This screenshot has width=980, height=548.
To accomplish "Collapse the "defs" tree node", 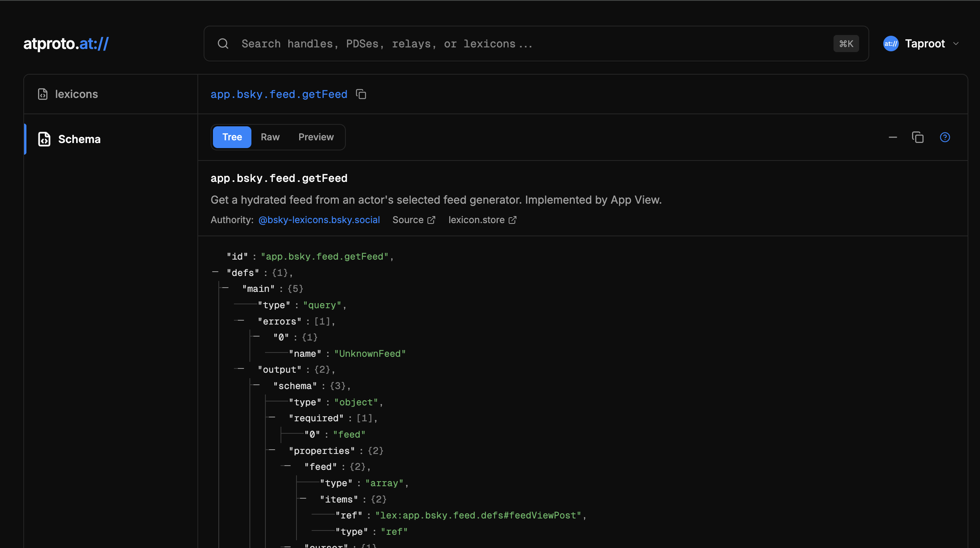I will (215, 272).
